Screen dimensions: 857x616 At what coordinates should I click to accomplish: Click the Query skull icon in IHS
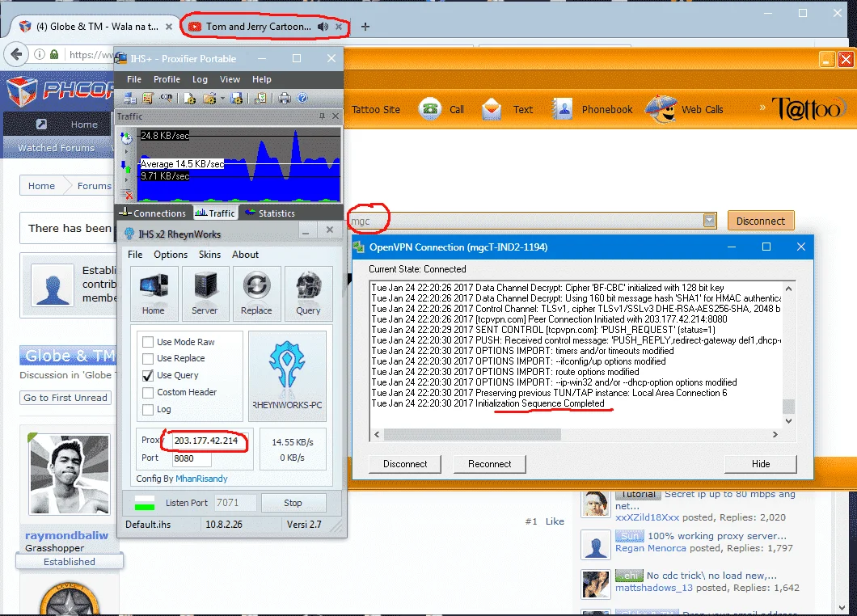(x=308, y=293)
